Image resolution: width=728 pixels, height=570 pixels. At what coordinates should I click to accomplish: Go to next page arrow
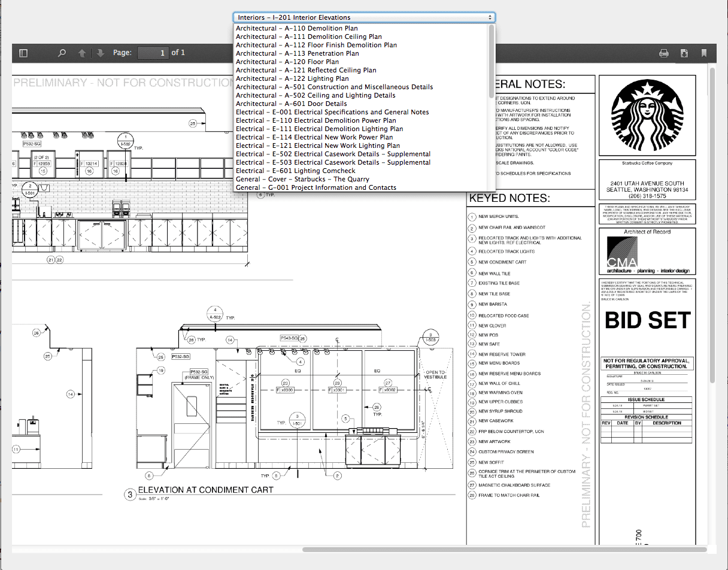pos(100,53)
